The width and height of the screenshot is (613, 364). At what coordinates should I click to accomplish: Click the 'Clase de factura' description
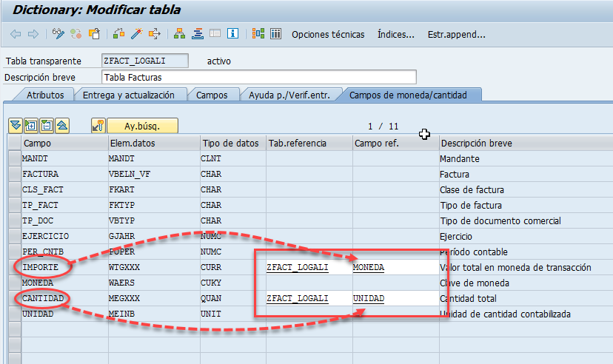click(472, 190)
